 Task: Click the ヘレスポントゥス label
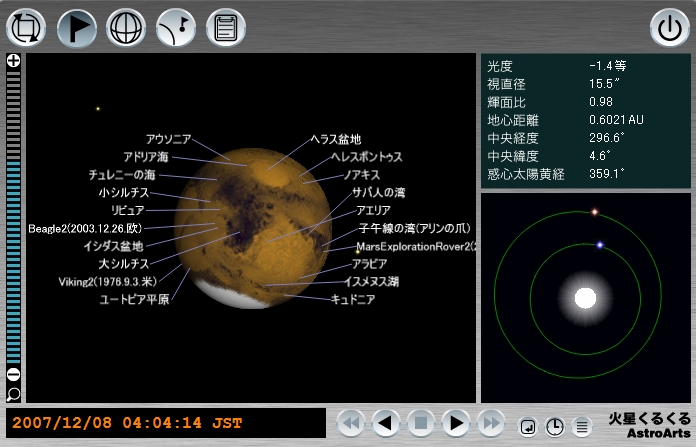[367, 157]
